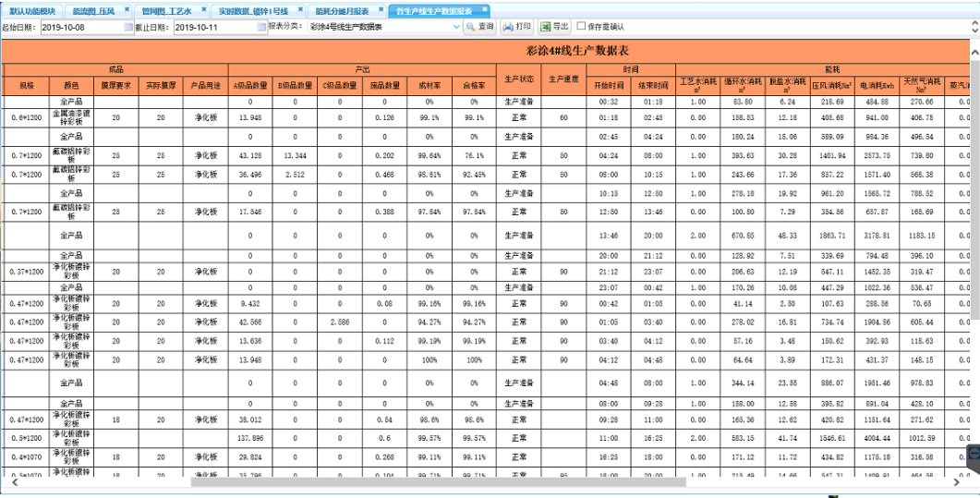Click the horizontal scrollbar right arrow
Viewport: 980px width, 498px height.
(x=958, y=481)
